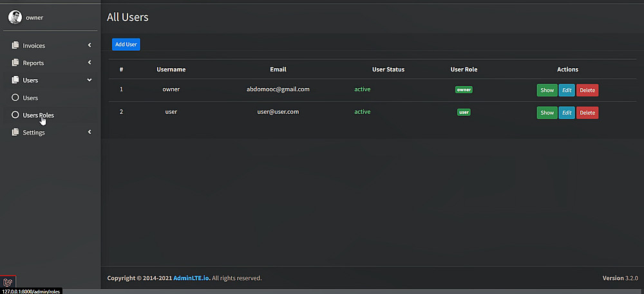This screenshot has width=644, height=294.
Task: Open the Users Roles menu item
Action: 38,115
